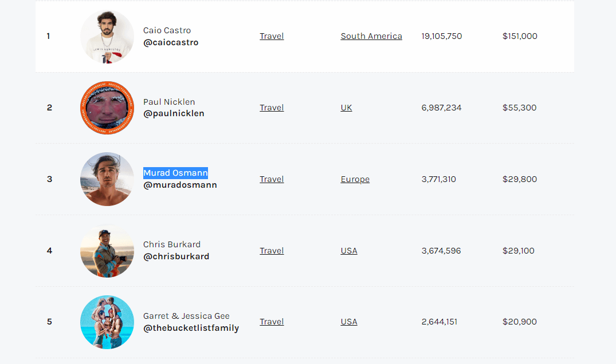Click highlighted Murad Osmann name
616x364 pixels.
[x=175, y=173]
